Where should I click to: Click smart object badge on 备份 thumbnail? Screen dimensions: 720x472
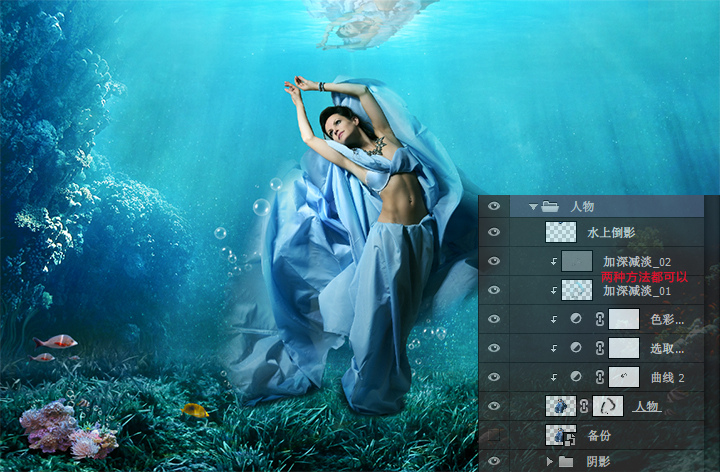(x=570, y=440)
